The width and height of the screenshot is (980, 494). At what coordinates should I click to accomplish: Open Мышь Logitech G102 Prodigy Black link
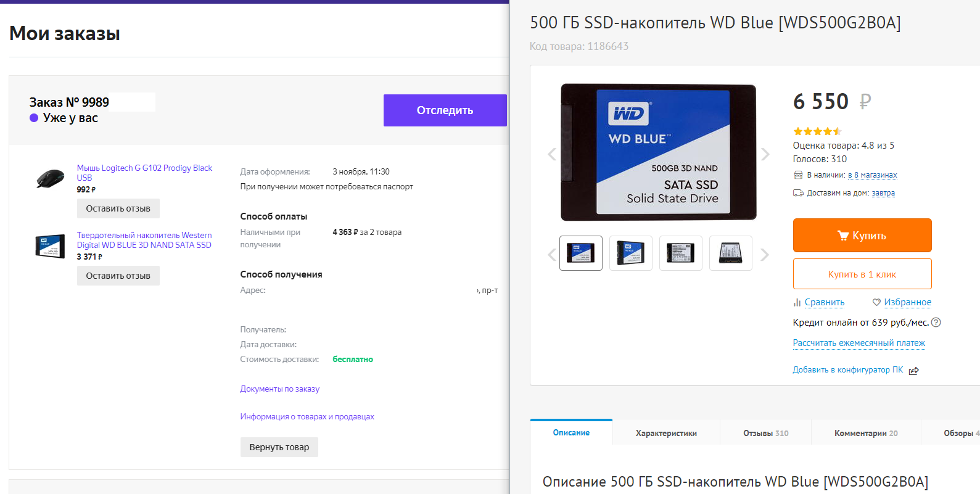(x=144, y=173)
